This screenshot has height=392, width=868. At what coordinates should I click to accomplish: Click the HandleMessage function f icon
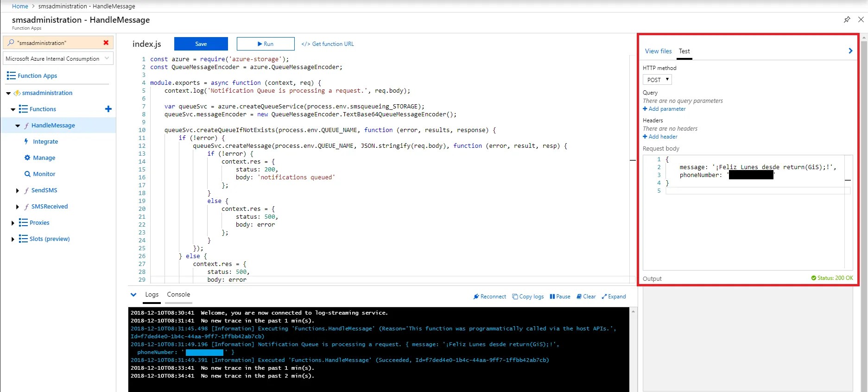[26, 125]
